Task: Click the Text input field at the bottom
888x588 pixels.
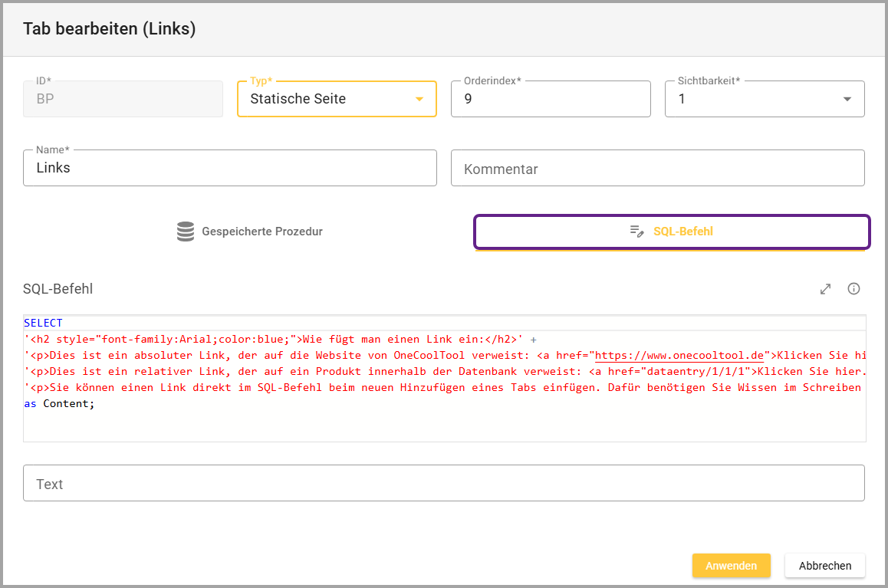Action: [443, 484]
